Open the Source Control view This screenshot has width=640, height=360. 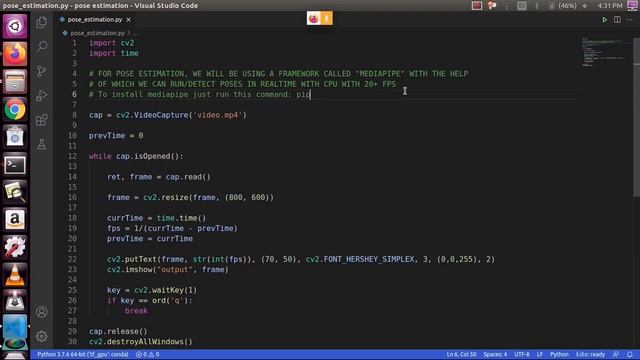[41, 71]
